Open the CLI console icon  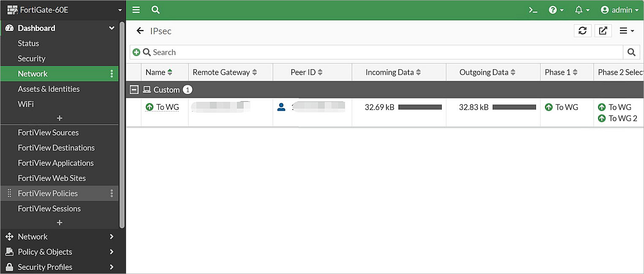pos(533,10)
